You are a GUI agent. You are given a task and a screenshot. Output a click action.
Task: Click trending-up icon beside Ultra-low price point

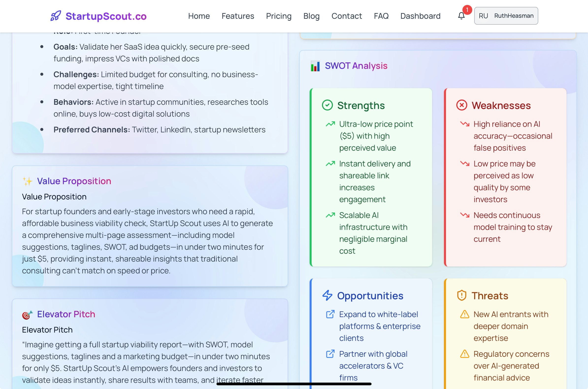coord(330,124)
